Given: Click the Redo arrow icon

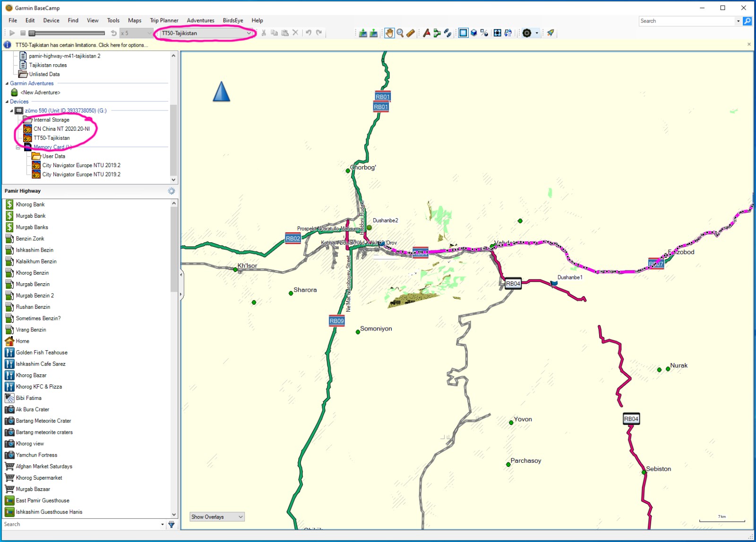Looking at the screenshot, I should (319, 33).
